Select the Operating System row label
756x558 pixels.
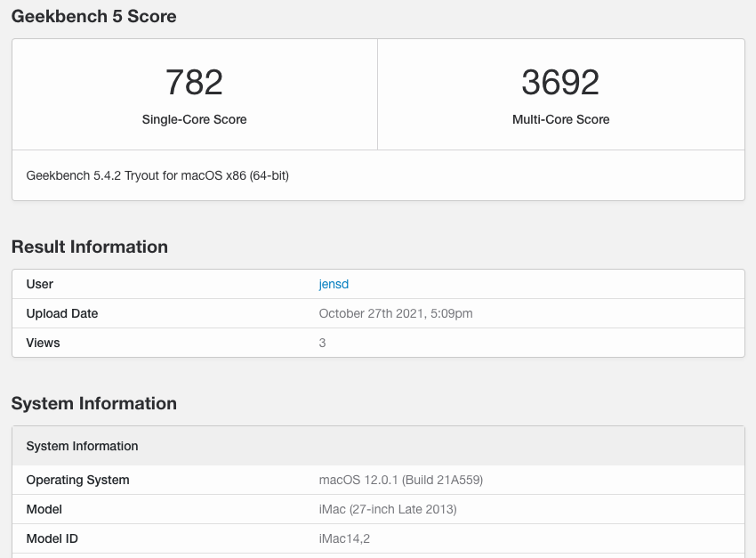point(77,481)
